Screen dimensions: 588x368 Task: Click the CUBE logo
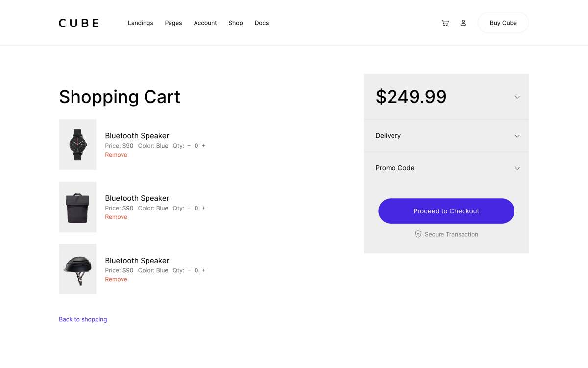tap(78, 23)
